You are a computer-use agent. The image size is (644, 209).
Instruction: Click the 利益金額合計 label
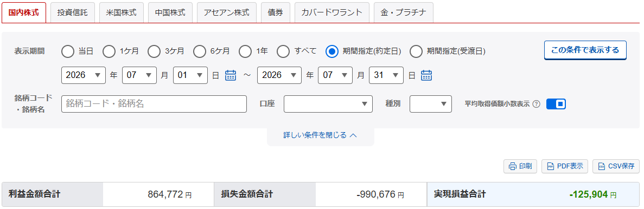(34, 194)
